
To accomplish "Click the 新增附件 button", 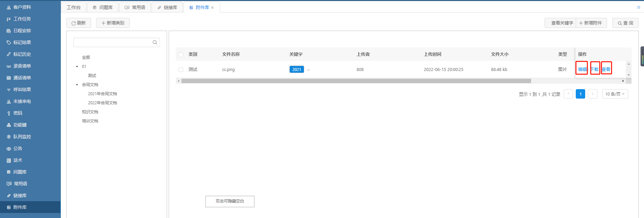I will point(591,23).
